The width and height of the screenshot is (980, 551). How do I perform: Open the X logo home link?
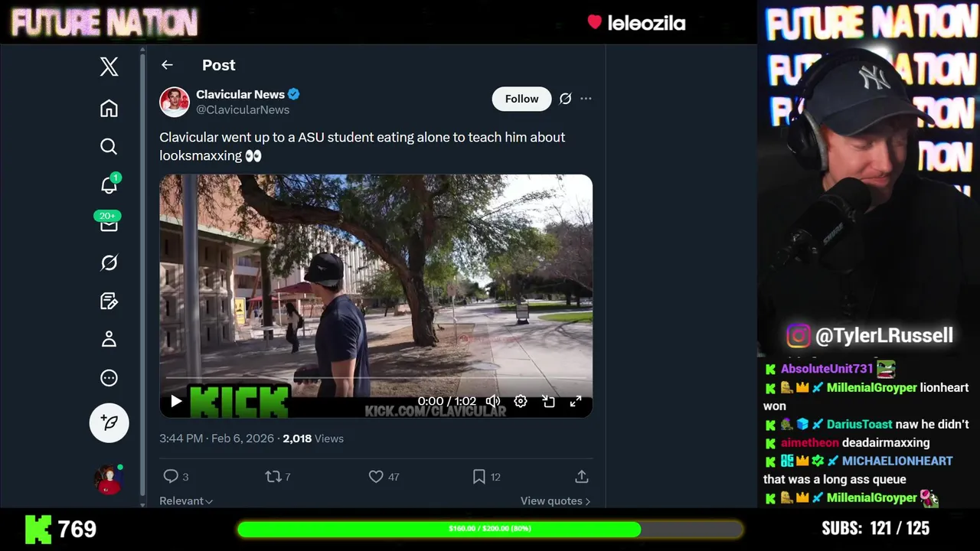pyautogui.click(x=109, y=67)
